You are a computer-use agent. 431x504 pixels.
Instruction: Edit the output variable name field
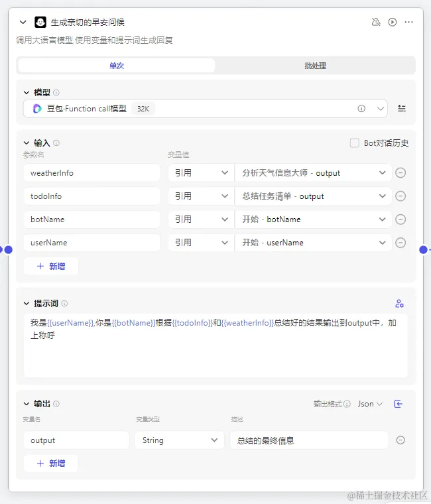coord(76,440)
